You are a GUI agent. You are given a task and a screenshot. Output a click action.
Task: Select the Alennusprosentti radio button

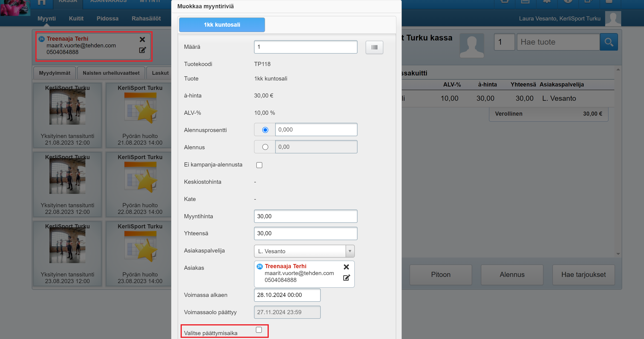[265, 130]
